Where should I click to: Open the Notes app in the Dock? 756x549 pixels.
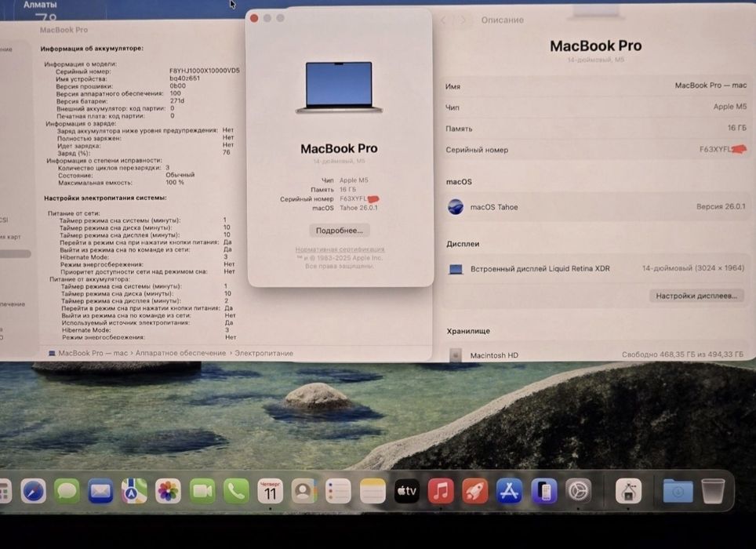click(x=373, y=491)
